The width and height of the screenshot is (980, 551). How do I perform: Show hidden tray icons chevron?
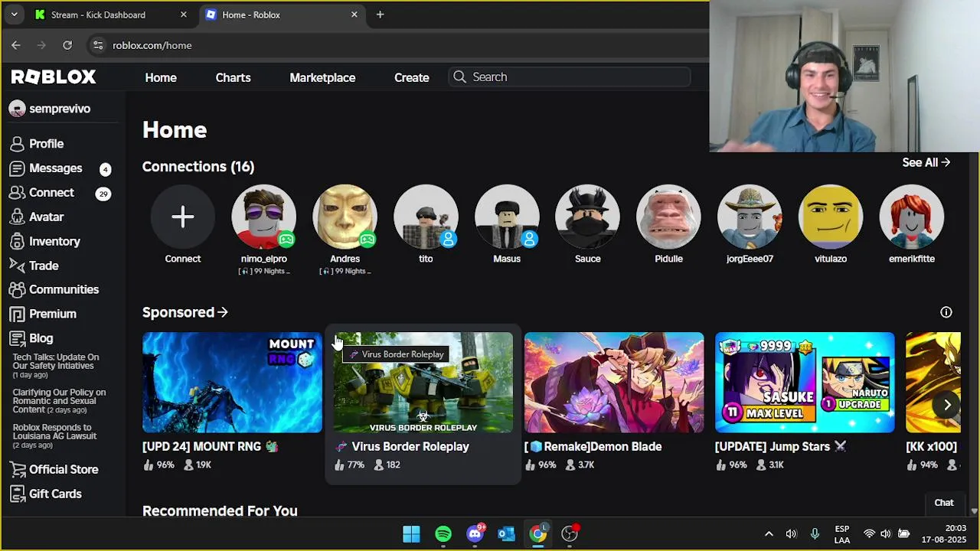[769, 533]
